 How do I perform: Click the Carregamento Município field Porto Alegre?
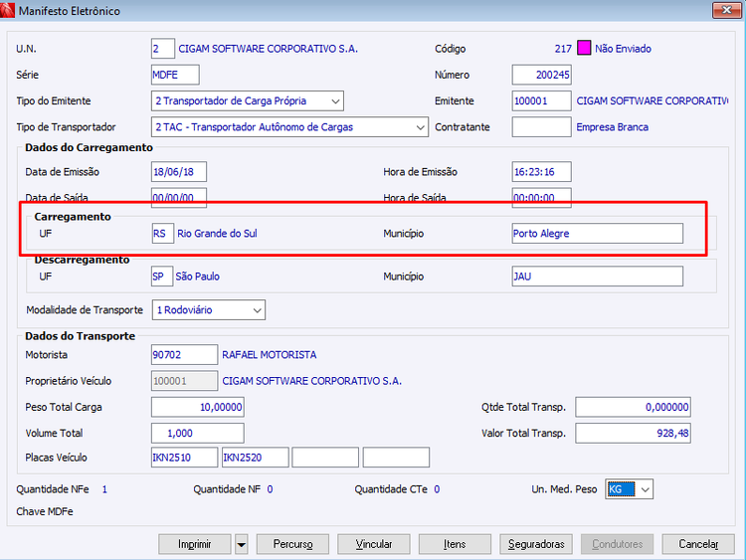(598, 234)
